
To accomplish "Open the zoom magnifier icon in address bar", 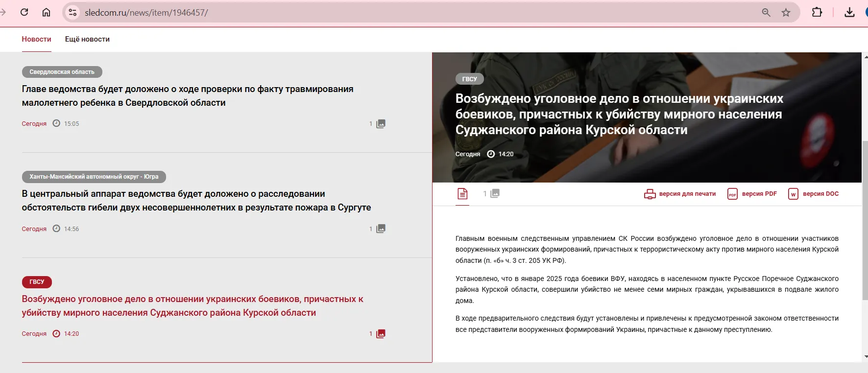I will click(766, 12).
